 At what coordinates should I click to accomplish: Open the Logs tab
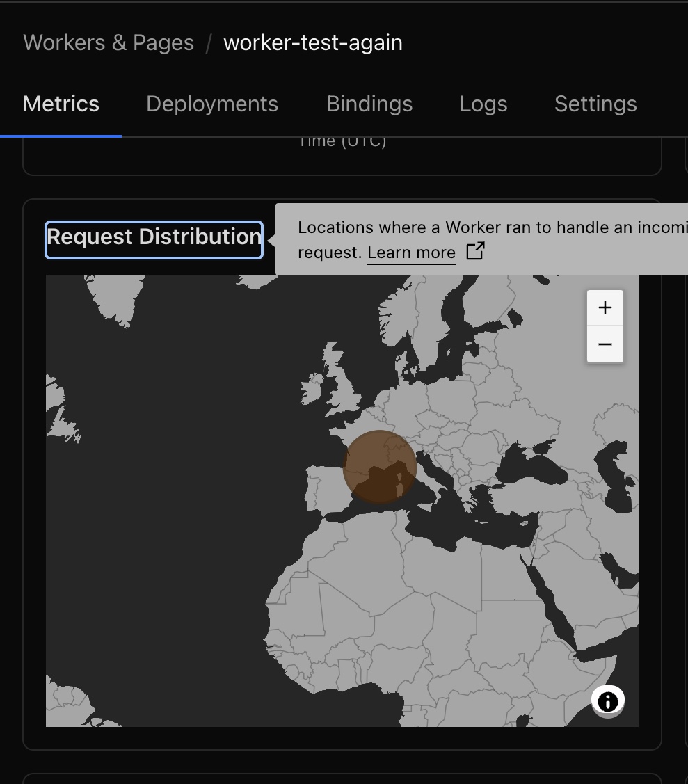pos(483,104)
